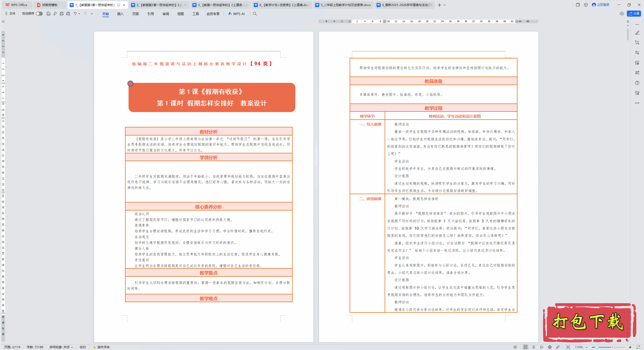Open the search magnifier icon

[x=255, y=14]
